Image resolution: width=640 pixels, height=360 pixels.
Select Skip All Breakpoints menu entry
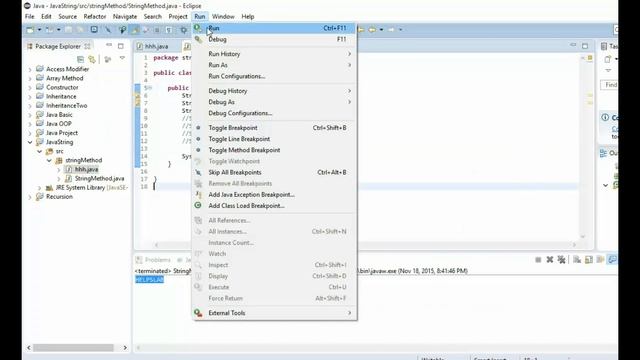[275, 173]
